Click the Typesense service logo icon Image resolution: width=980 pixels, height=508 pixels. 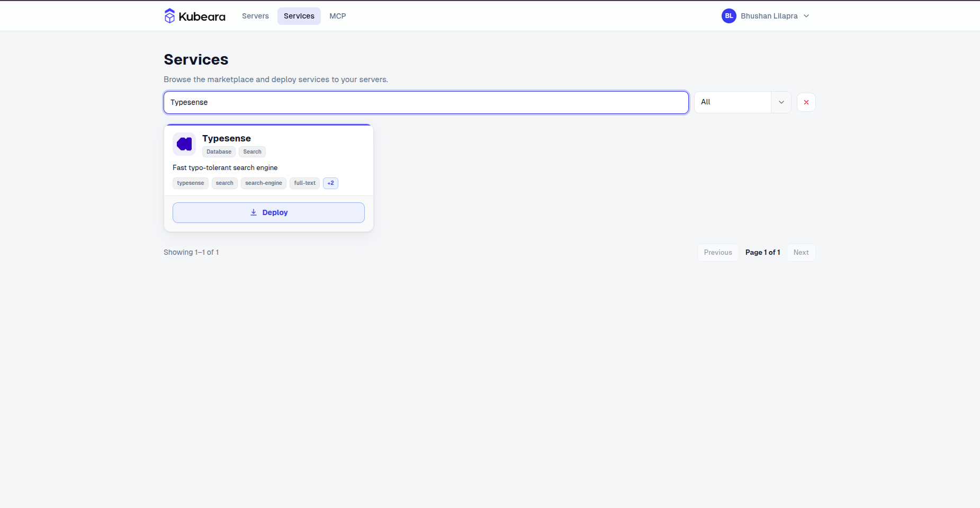[184, 144]
